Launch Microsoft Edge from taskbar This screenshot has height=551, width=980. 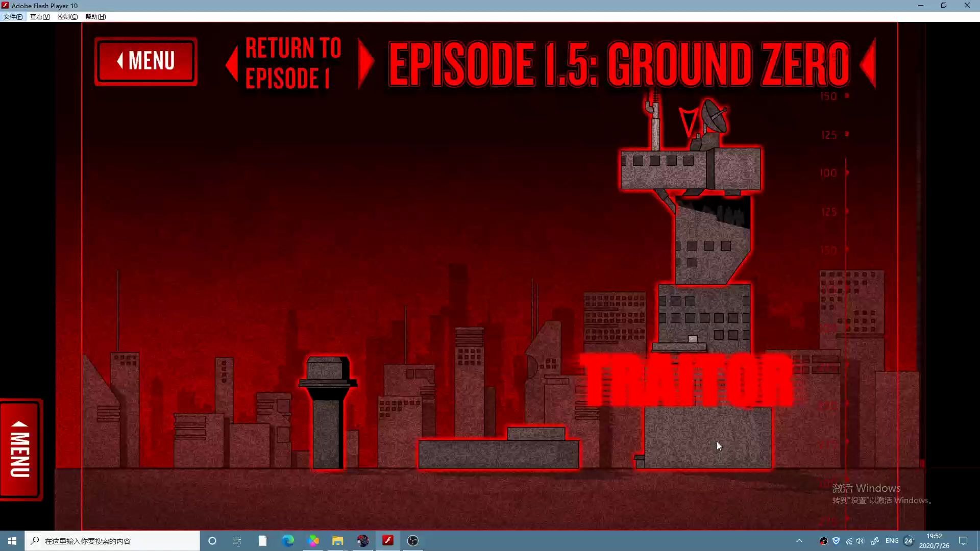tap(288, 541)
